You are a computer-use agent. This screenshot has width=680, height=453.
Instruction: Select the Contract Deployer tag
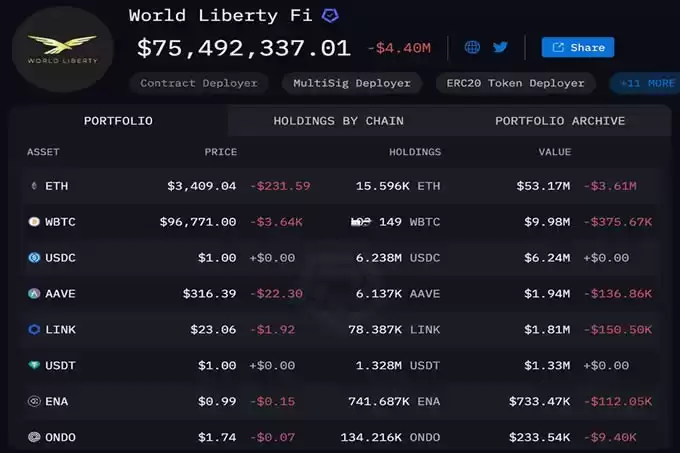coord(199,83)
